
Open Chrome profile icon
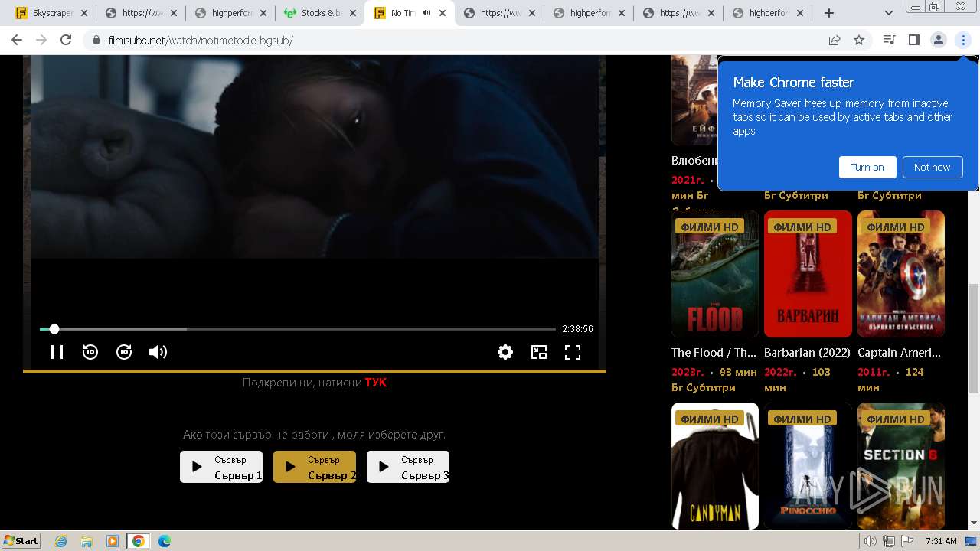click(x=938, y=40)
